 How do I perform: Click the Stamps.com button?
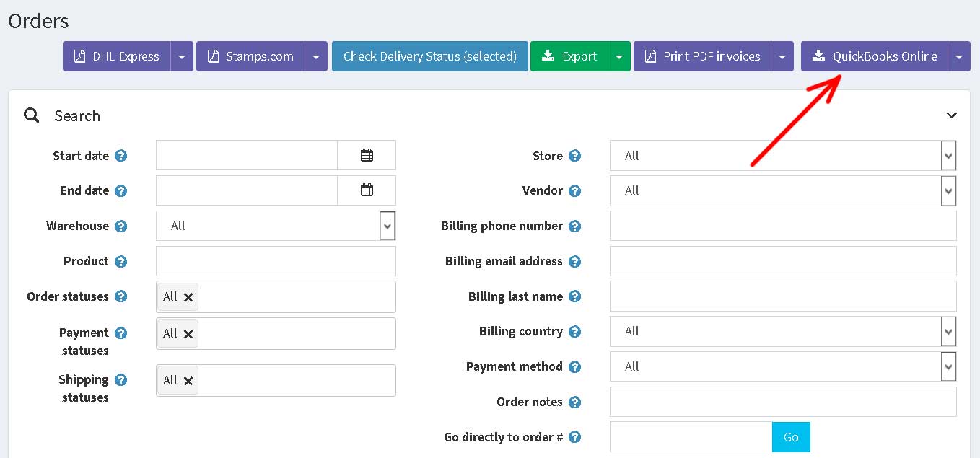pos(250,56)
